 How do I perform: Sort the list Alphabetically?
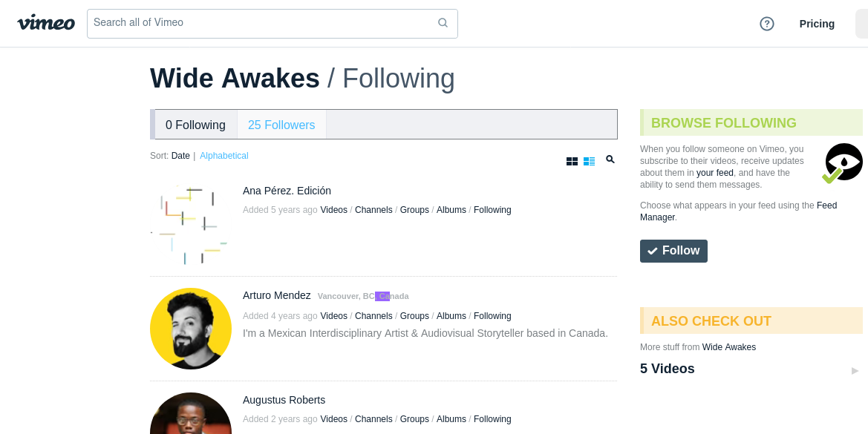tap(223, 156)
